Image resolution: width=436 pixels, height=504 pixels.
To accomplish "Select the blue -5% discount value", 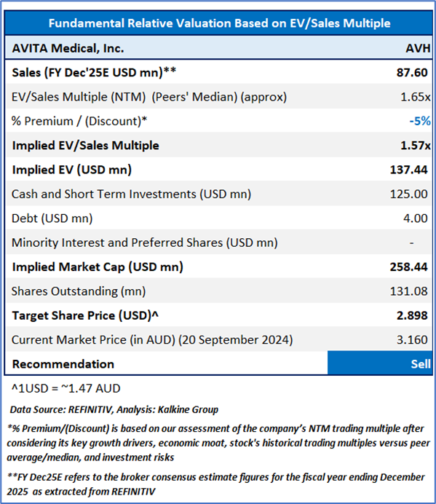I will coord(419,121).
